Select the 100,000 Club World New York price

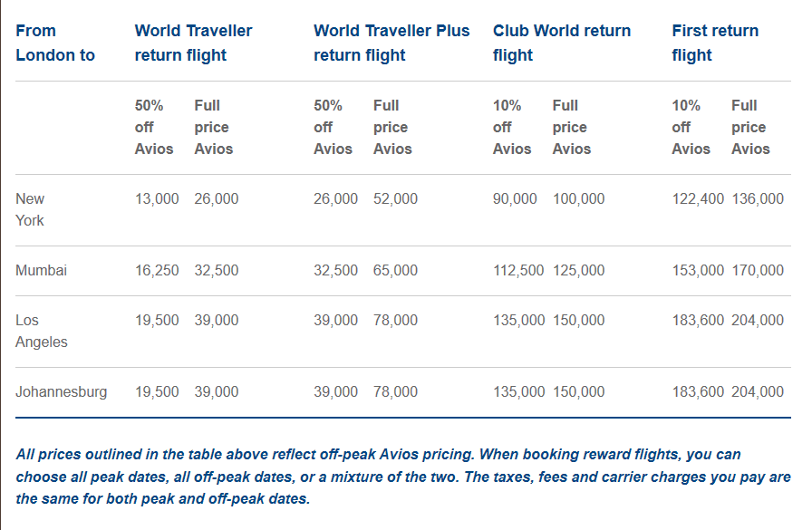(578, 198)
